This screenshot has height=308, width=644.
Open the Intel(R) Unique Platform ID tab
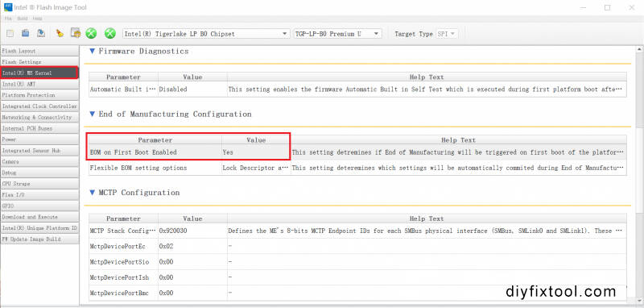pos(39,228)
